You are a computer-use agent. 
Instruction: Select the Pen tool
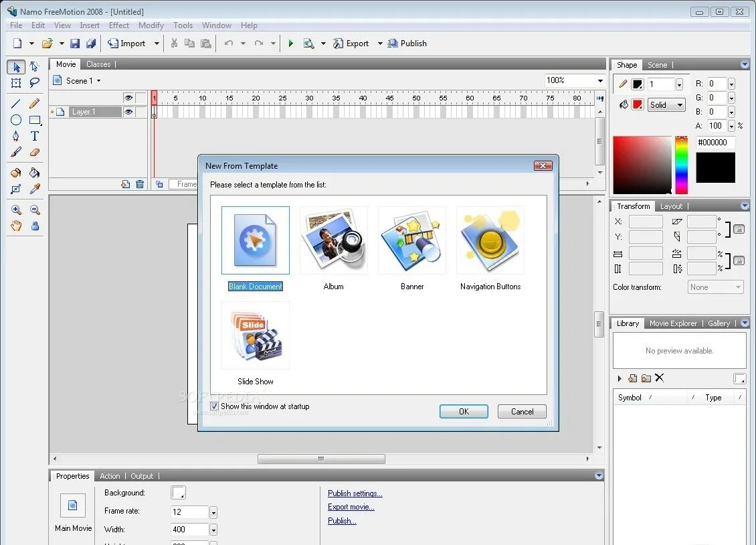pos(16,137)
